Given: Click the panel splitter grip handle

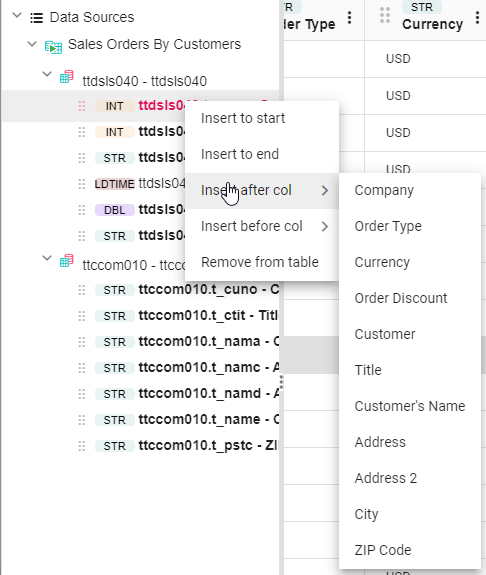Looking at the screenshot, I should tap(281, 382).
